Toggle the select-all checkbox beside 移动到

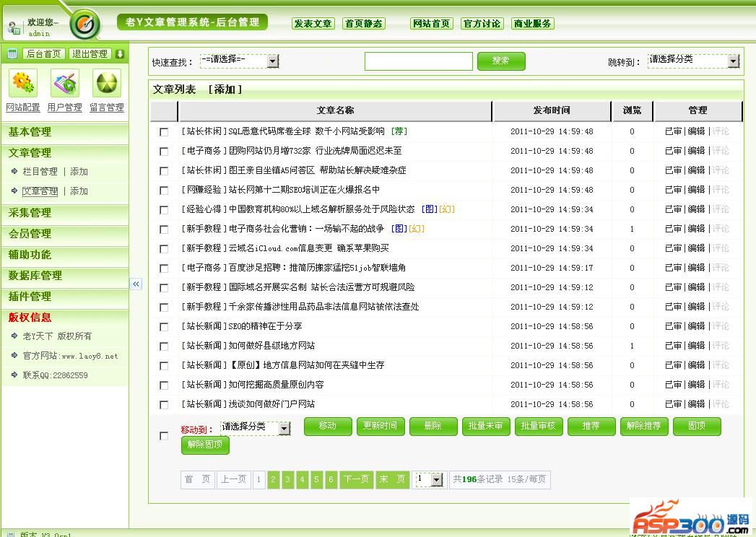point(164,436)
